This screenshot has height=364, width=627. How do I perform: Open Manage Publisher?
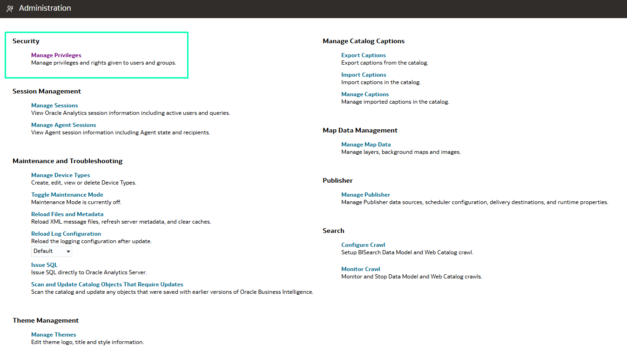(x=366, y=195)
